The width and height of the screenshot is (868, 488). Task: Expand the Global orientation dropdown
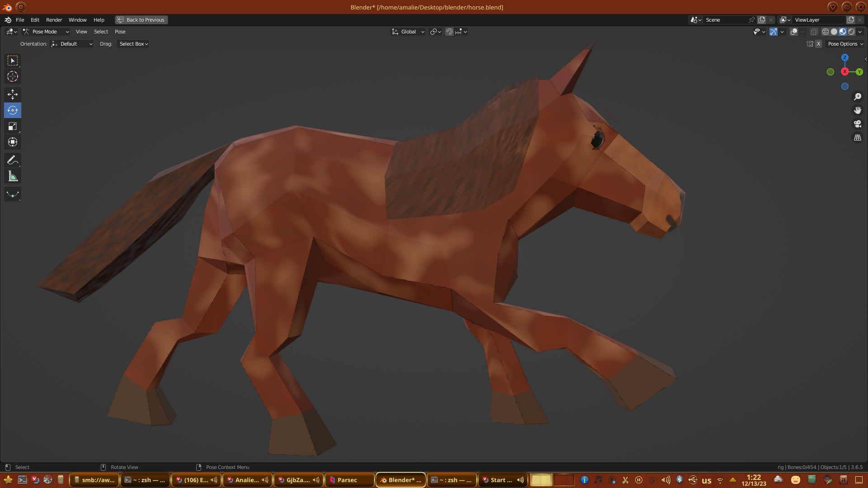point(408,32)
